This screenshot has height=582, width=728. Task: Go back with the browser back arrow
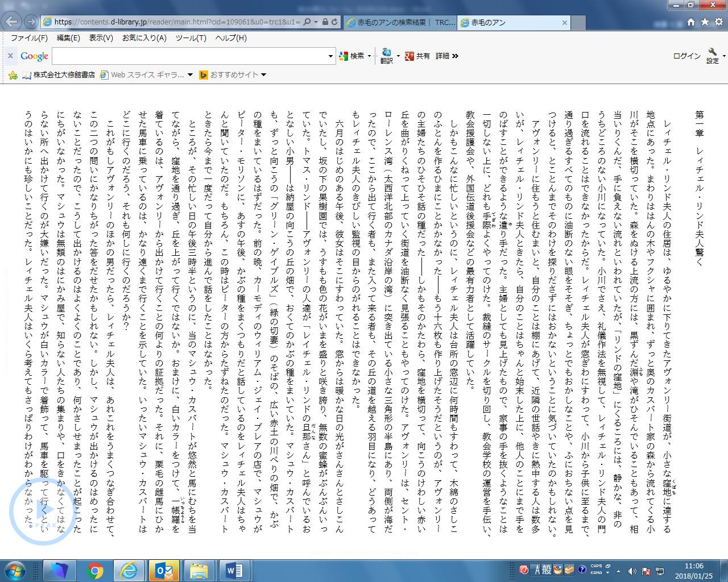[12, 22]
